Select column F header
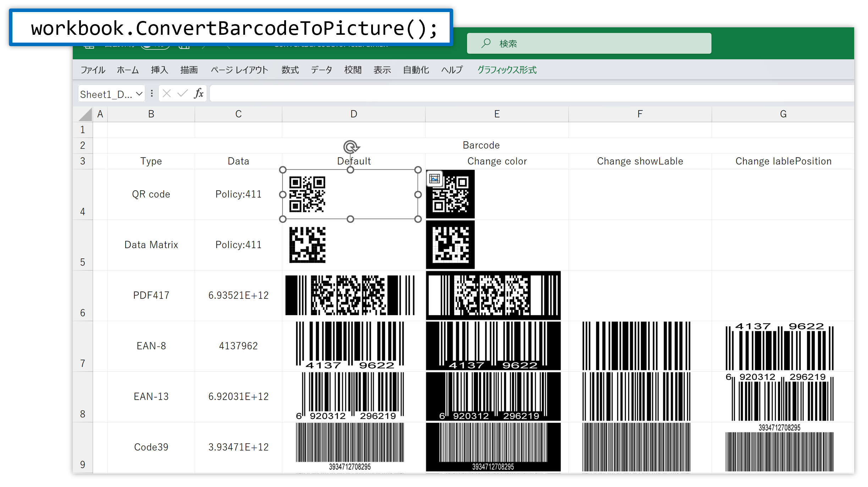This screenshot has height=487, width=868. [640, 114]
